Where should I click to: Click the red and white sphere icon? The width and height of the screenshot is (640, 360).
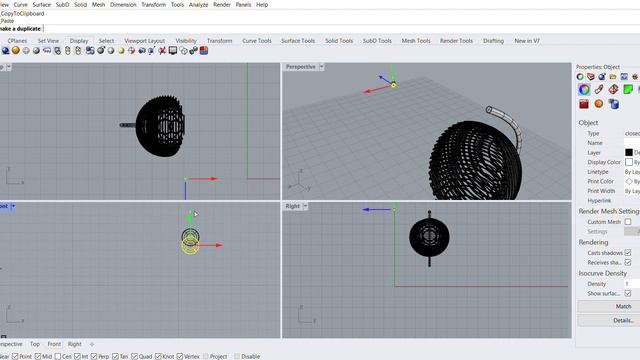click(x=131, y=51)
